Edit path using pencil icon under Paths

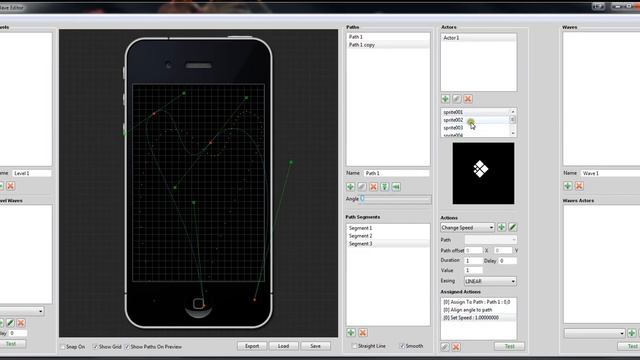[362, 187]
